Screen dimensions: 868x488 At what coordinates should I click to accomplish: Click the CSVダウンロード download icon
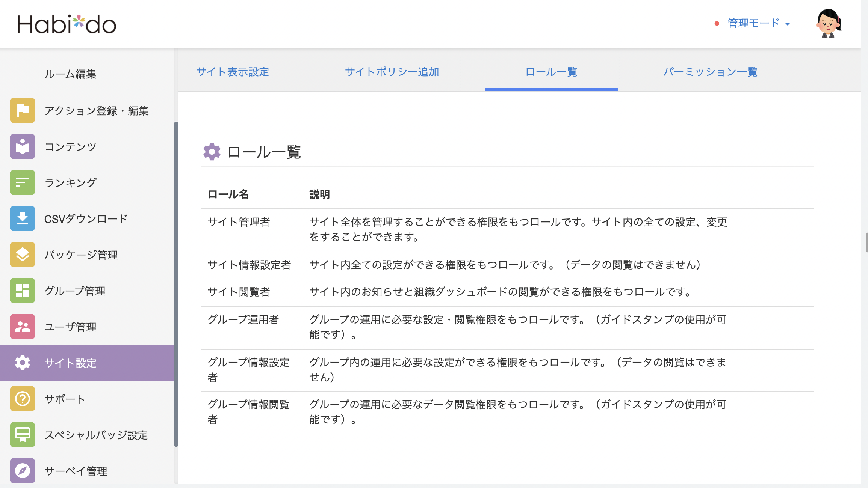point(23,218)
